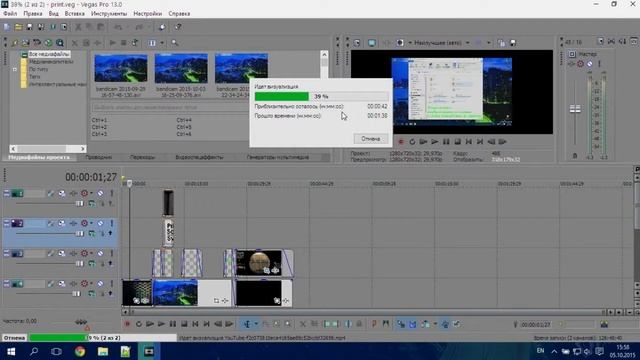The image size is (640, 360).
Task: Open Chrome from the taskbar
Action: (80, 351)
